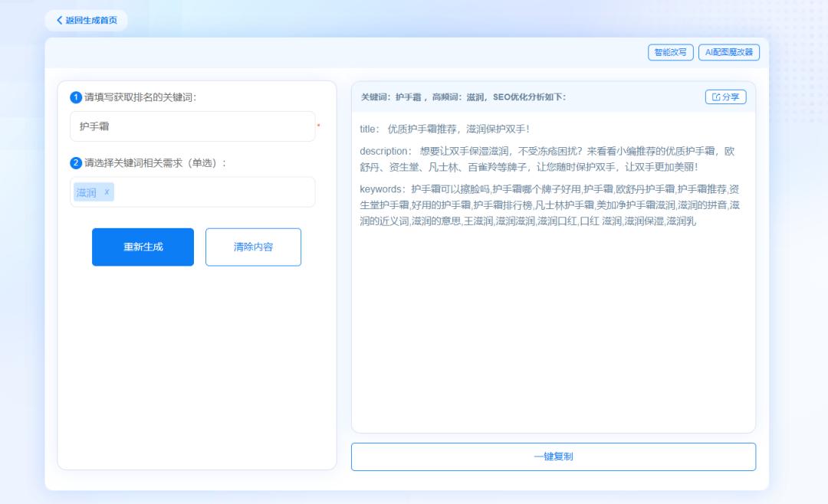
Task: Click the 一键复制 button
Action: click(x=553, y=457)
